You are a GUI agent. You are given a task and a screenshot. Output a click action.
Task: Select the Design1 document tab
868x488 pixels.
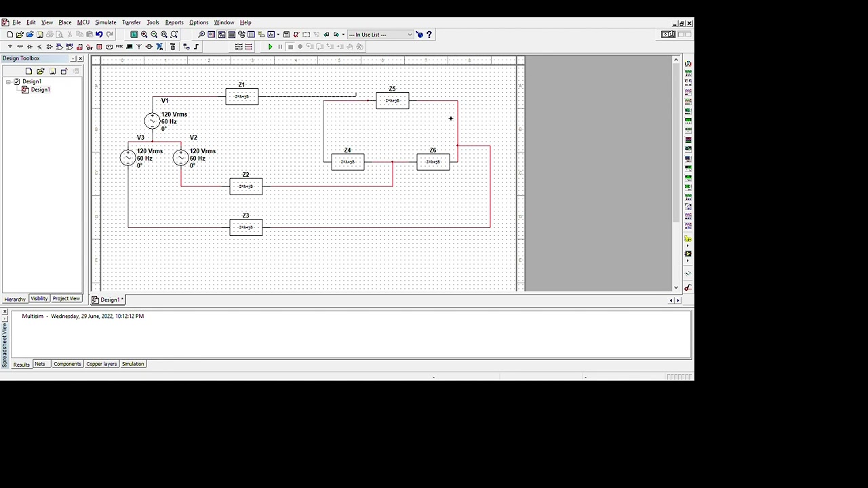[x=108, y=300]
